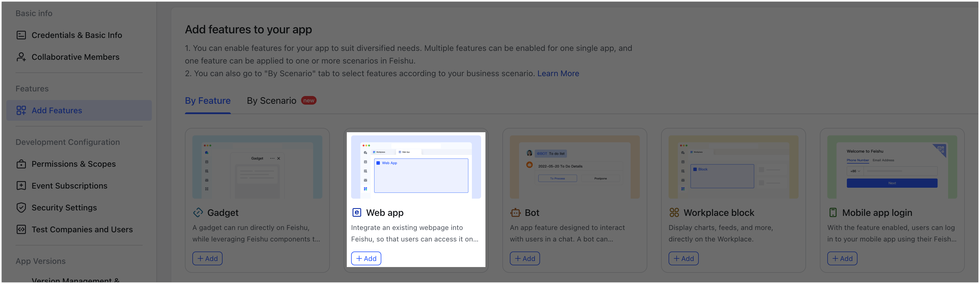The image size is (980, 284).
Task: Click the Web app icon beside the title
Action: 357,212
